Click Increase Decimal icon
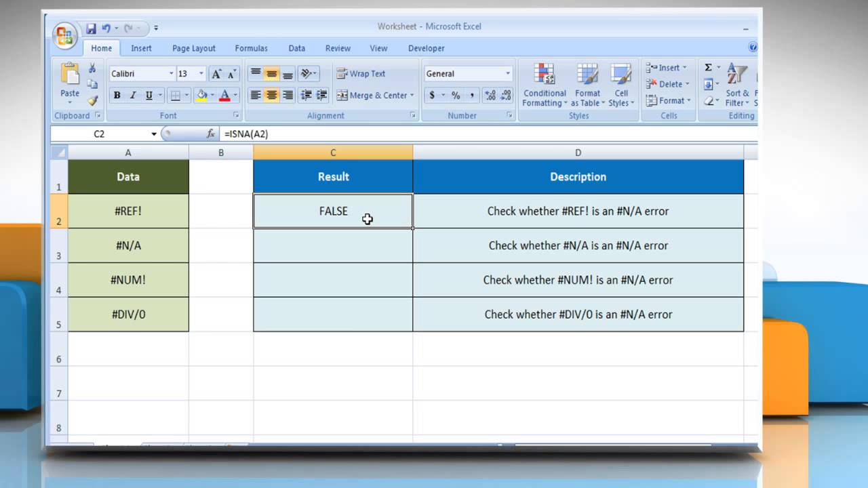 (490, 96)
